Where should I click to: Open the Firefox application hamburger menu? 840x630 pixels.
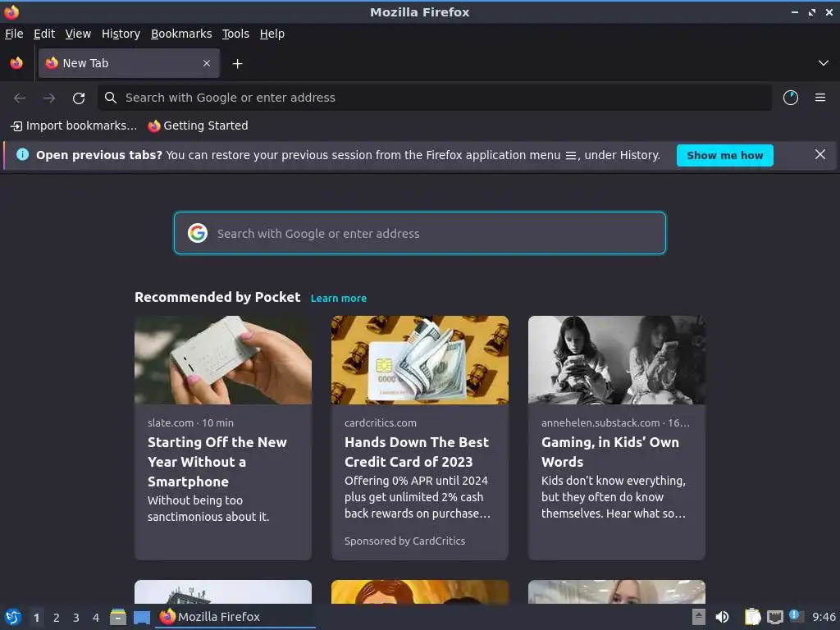pyautogui.click(x=820, y=98)
